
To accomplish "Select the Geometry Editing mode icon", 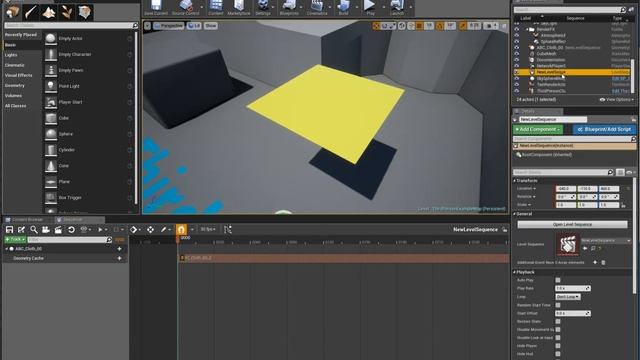I will pos(85,12).
